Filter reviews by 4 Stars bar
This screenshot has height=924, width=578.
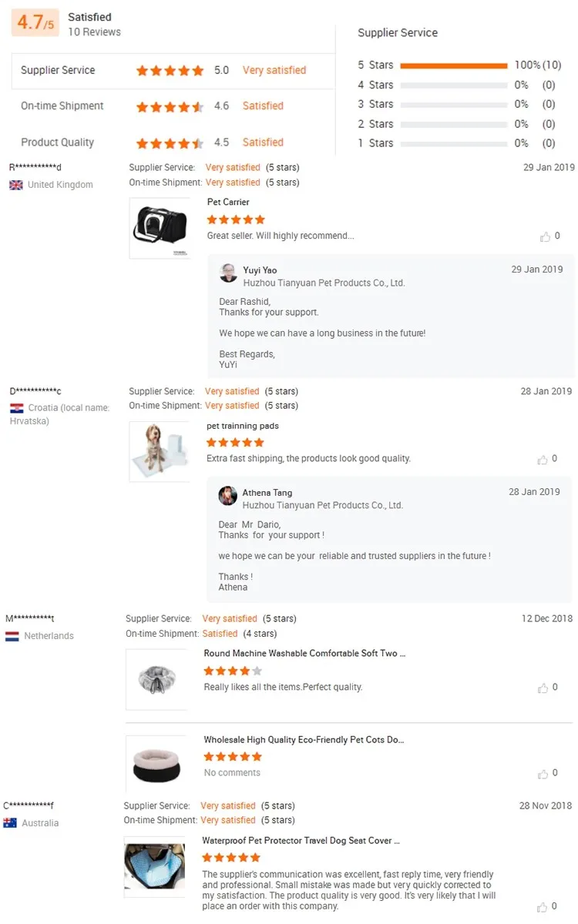454,85
